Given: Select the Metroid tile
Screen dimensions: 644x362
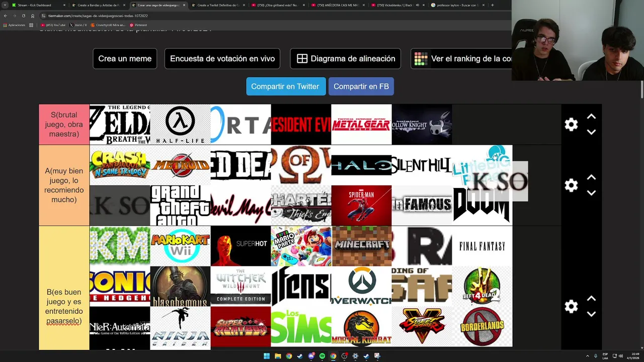Looking at the screenshot, I should pyautogui.click(x=180, y=165).
